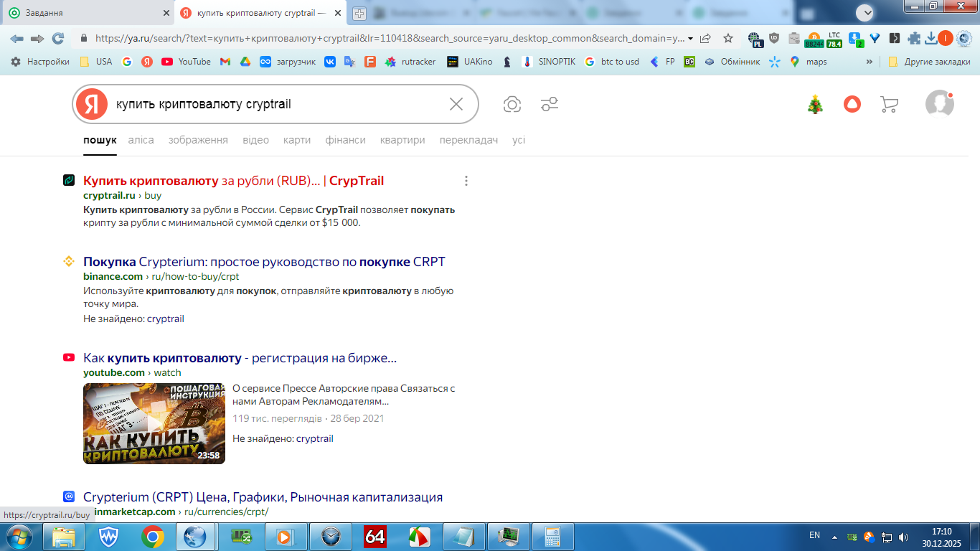Open the uBlock shield extension icon
This screenshot has width=980, height=551.
point(774,39)
